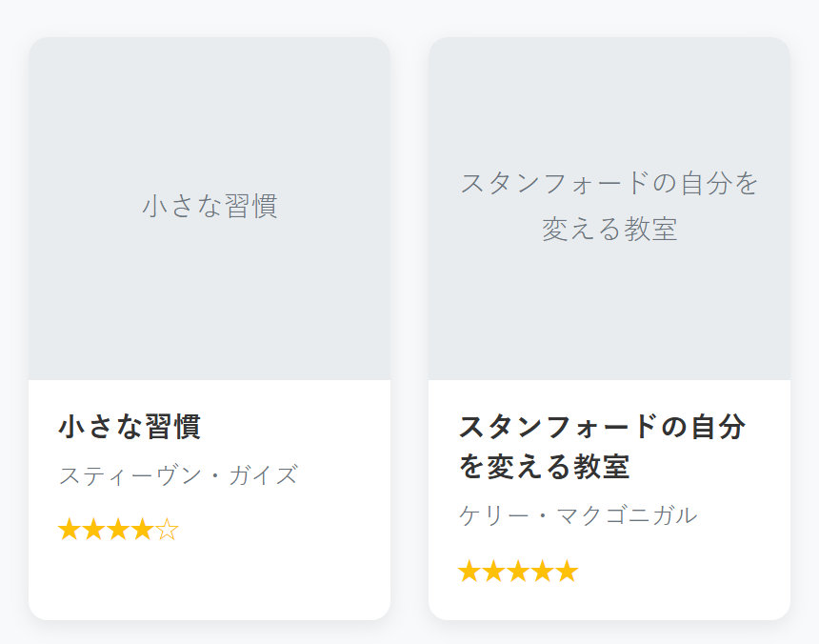Viewport: 819px width, 644px height.
Task: Click the empty fifth star on 小さな習慣
Action: pyautogui.click(x=167, y=530)
